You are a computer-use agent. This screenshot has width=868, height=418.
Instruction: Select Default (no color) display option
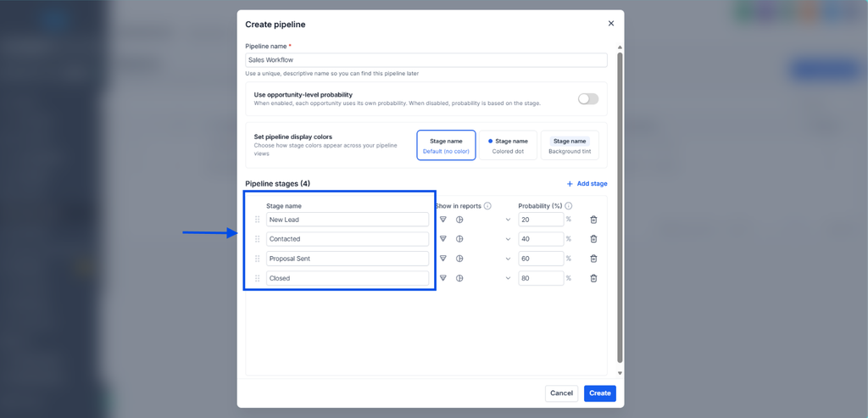coord(446,145)
